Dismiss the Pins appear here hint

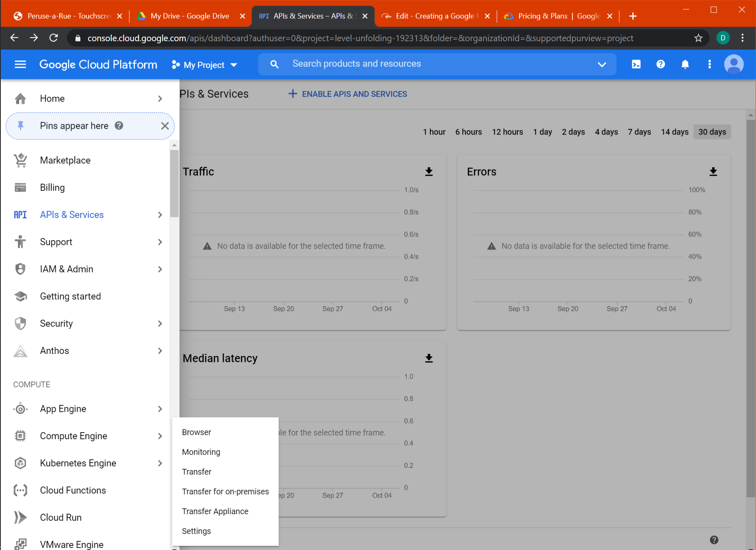tap(165, 126)
